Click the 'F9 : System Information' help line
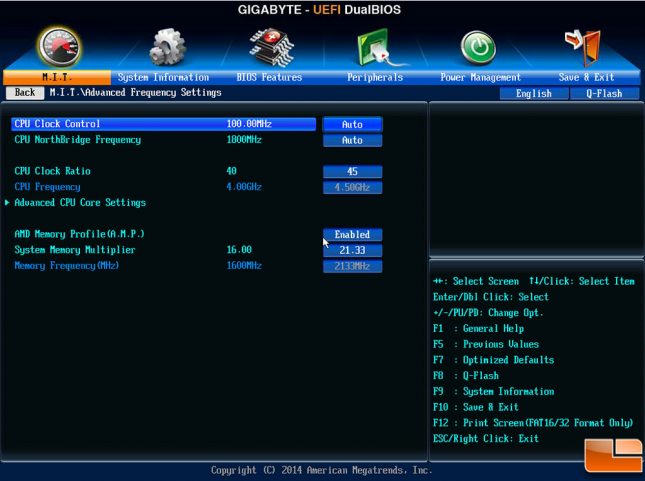The image size is (645, 481). click(494, 391)
